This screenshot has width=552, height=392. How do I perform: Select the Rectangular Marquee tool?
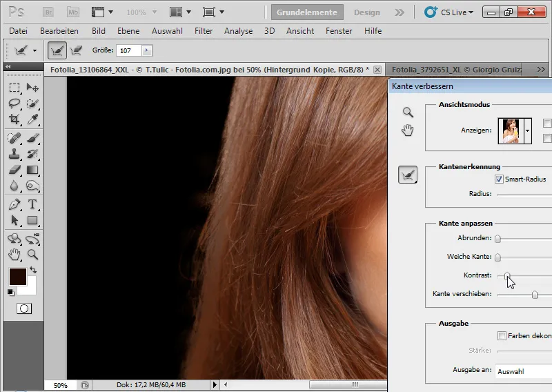14,88
